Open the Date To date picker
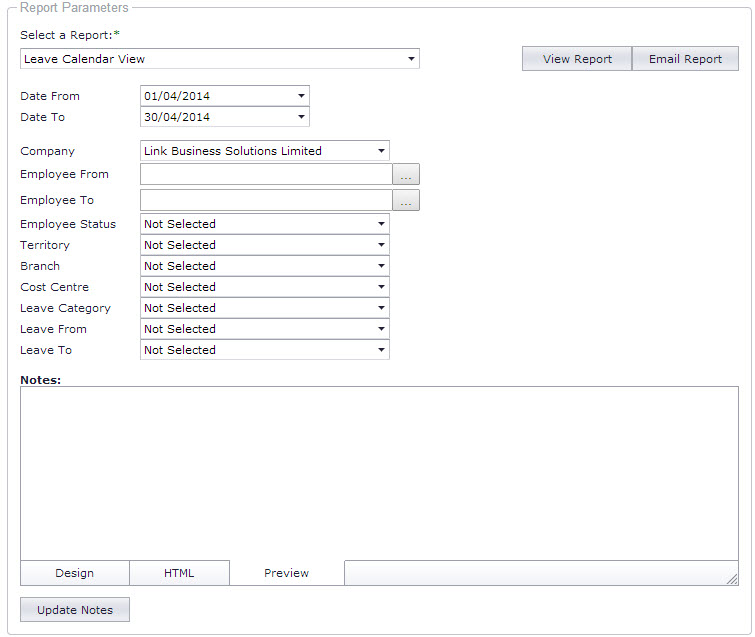The height and width of the screenshot is (637, 755). click(225, 117)
